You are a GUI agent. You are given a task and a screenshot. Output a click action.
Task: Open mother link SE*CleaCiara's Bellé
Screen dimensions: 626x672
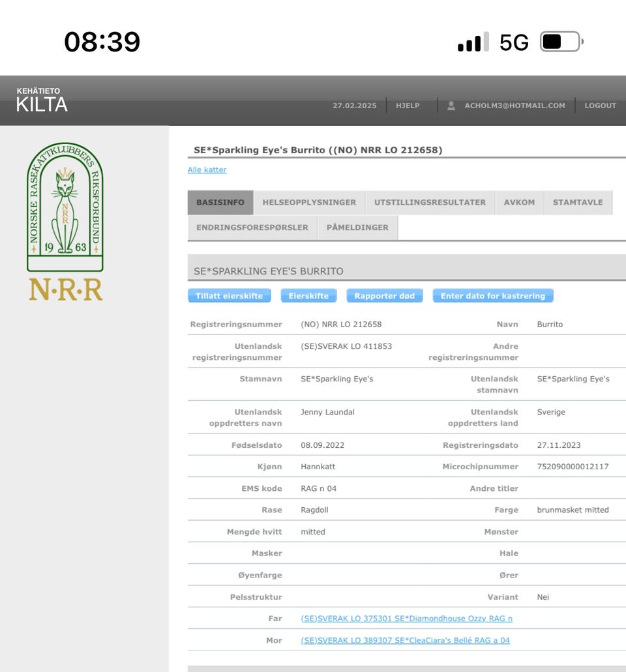(x=405, y=640)
